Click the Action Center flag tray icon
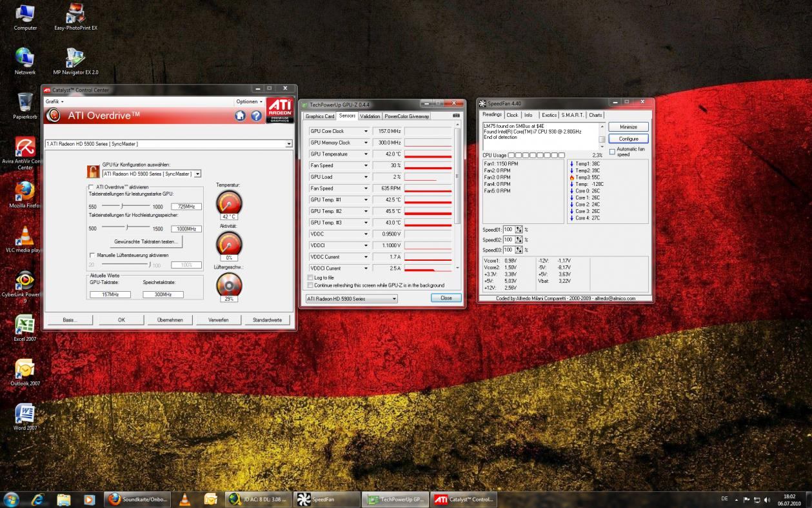This screenshot has height=508, width=812. pyautogui.click(x=746, y=500)
